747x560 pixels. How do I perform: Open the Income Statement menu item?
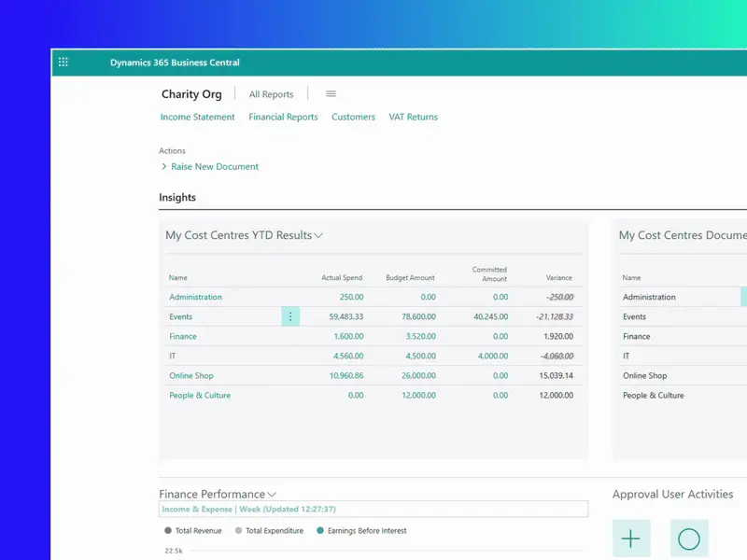point(198,118)
